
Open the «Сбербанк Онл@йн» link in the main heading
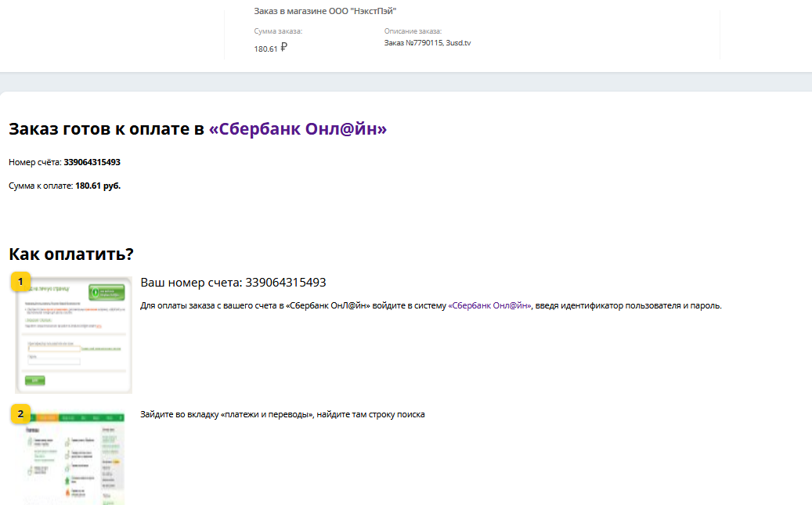298,129
